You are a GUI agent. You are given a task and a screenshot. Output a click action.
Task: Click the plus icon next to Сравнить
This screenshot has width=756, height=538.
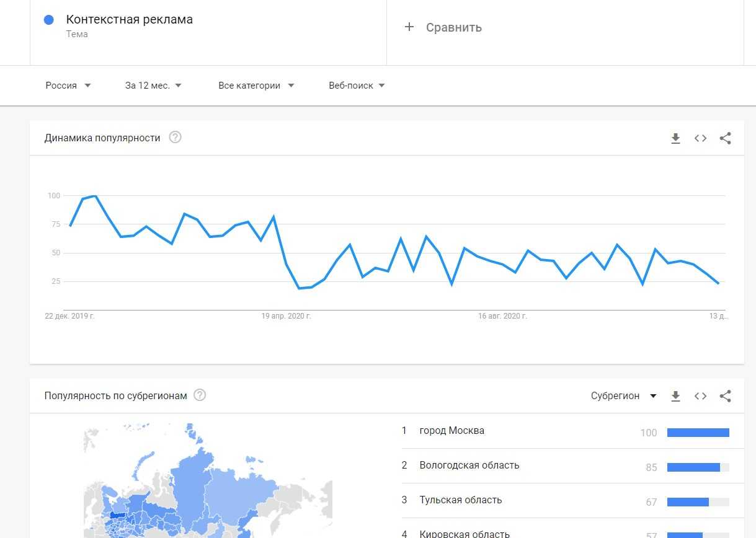pyautogui.click(x=409, y=27)
